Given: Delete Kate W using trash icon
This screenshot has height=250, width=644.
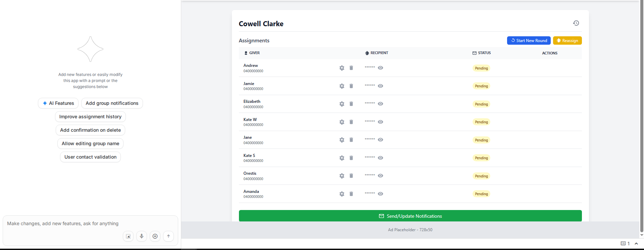Looking at the screenshot, I should click(351, 122).
